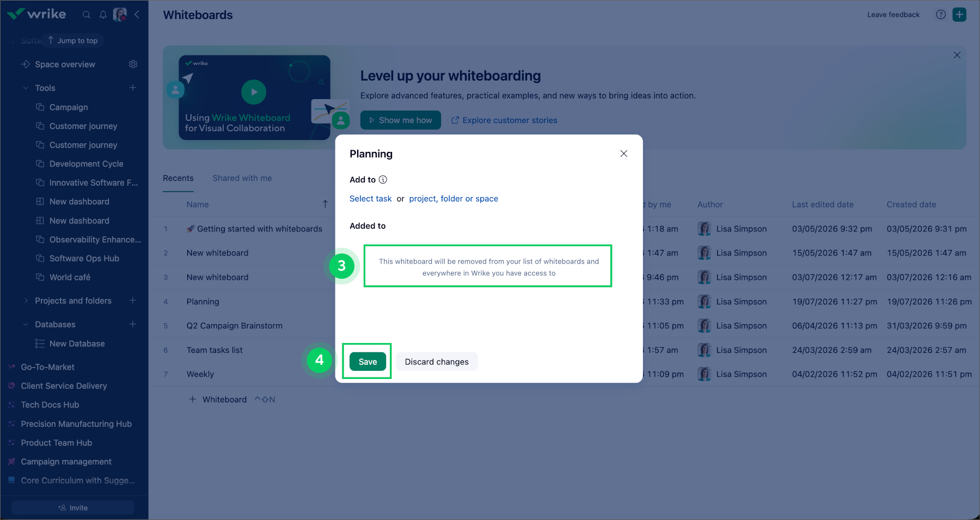980x520 pixels.
Task: Sort by Name using the arrow icon
Action: point(325,204)
